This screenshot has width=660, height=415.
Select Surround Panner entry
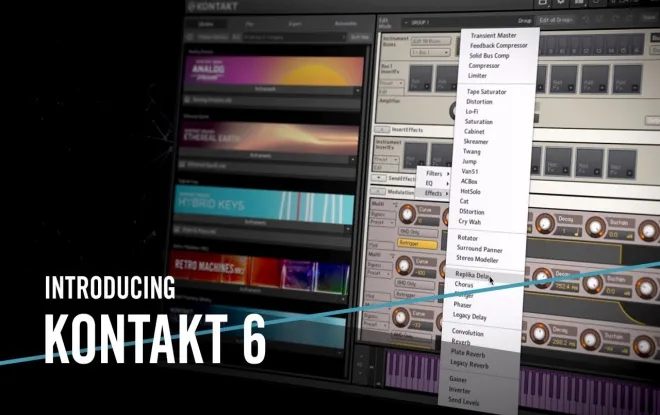click(479, 249)
